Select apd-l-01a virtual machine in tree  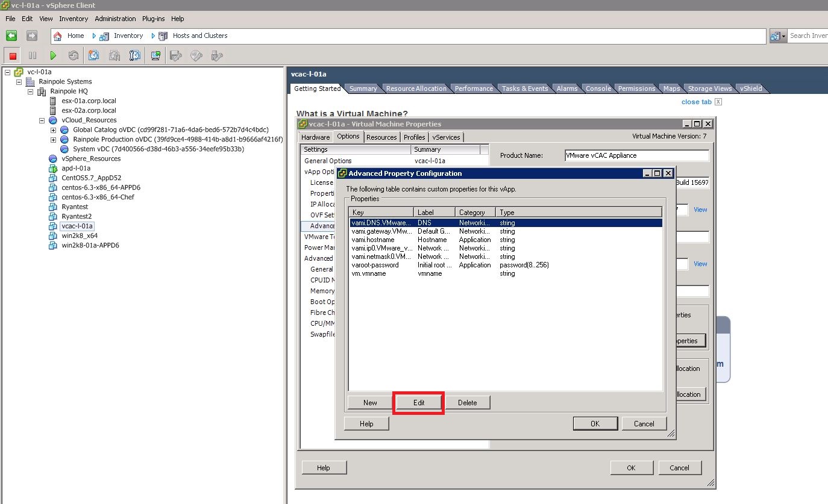click(76, 169)
